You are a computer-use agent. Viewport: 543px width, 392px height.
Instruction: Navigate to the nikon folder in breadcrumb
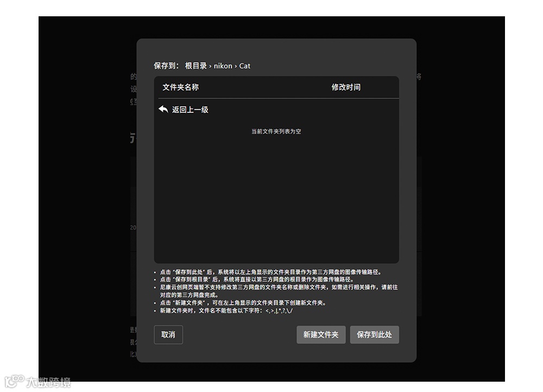pyautogui.click(x=223, y=66)
